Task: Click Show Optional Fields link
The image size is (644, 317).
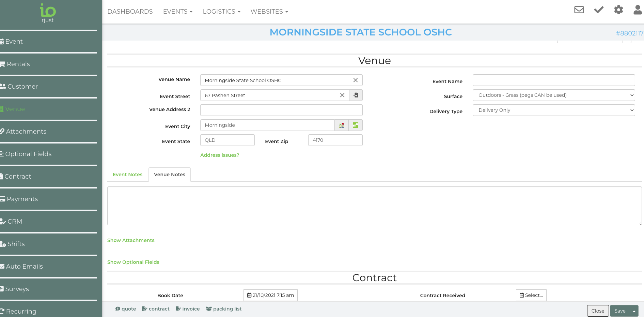Action: click(x=133, y=262)
